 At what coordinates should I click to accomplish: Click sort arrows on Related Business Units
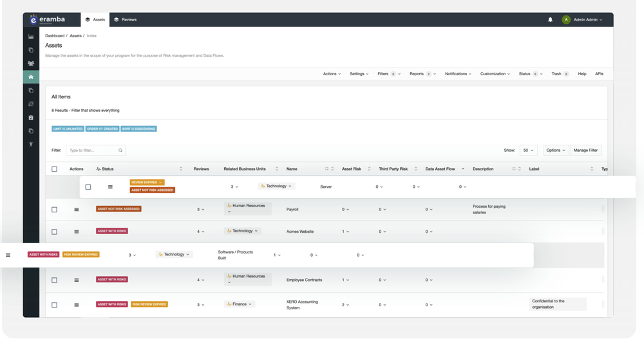[x=276, y=169]
